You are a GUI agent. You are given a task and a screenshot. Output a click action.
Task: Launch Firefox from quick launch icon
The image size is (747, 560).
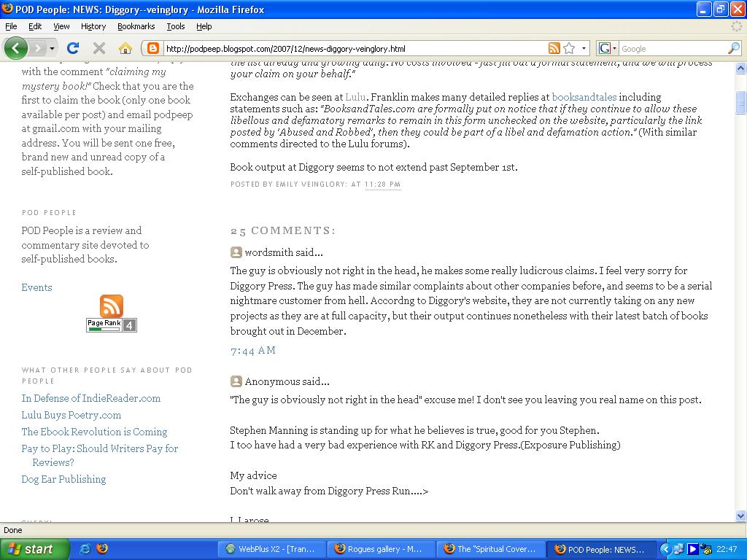(x=102, y=549)
